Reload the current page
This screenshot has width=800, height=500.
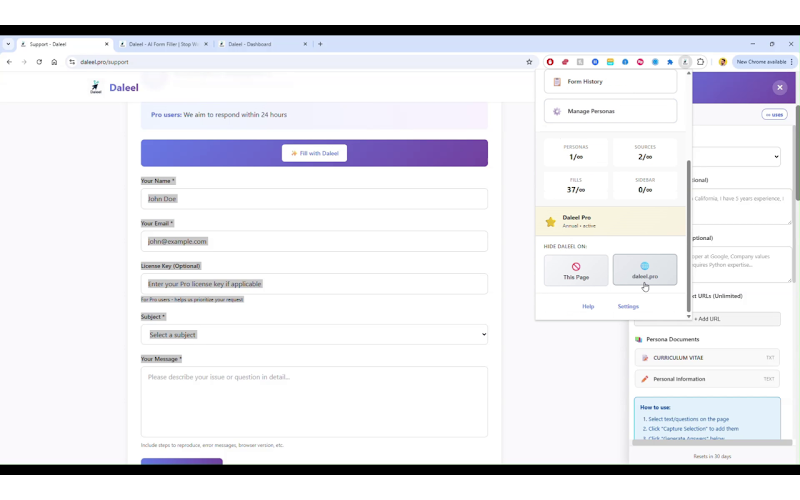click(39, 62)
